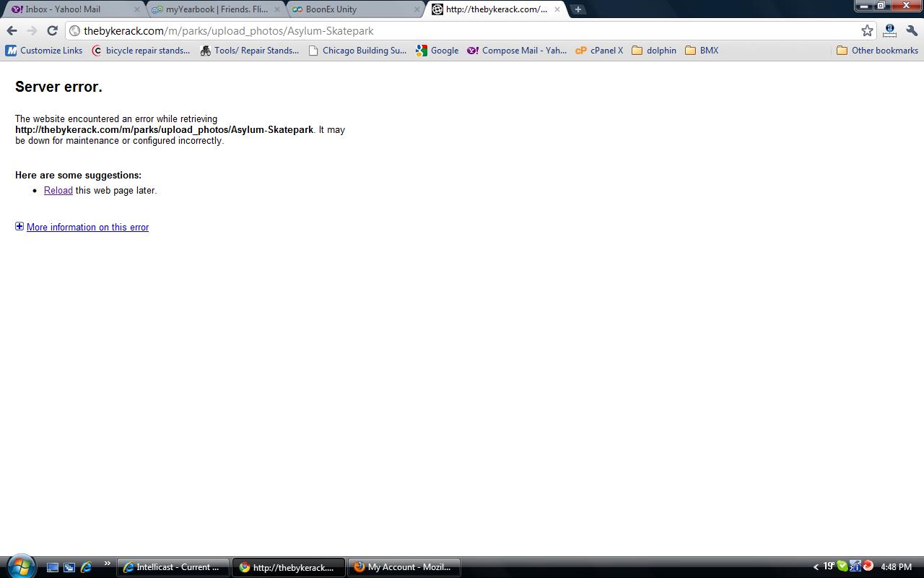
Task: Close the Inbox - Yahoo! Mail tab
Action: [x=137, y=9]
